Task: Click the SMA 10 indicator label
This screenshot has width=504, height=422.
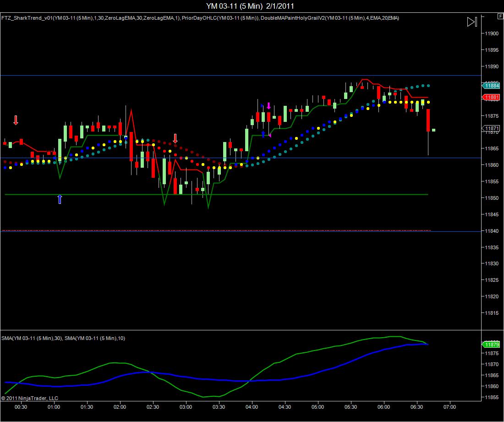Action: tap(95, 338)
